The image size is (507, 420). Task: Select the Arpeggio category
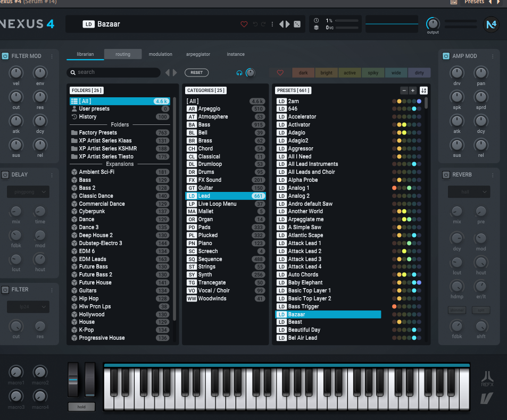pos(226,109)
